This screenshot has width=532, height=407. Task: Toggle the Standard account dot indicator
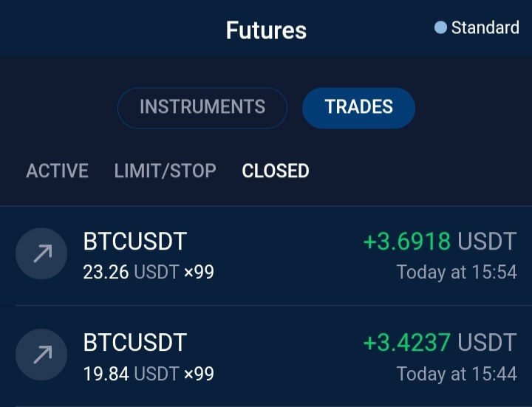tap(440, 28)
